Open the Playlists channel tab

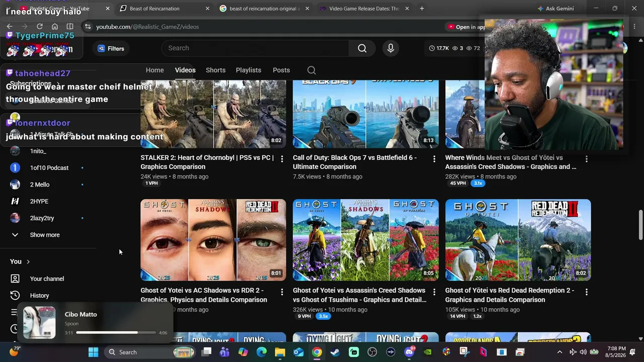[249, 70]
